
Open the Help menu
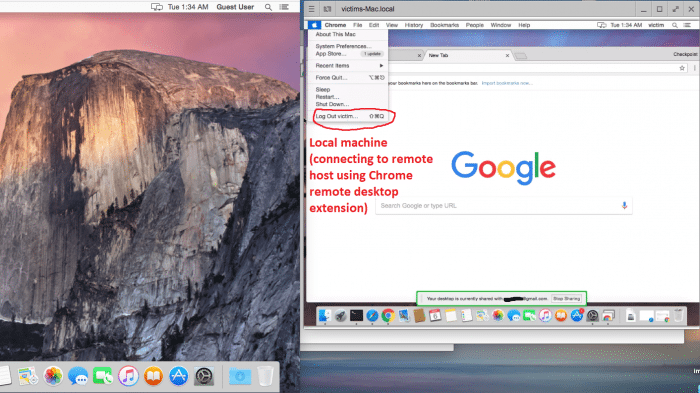pos(524,25)
